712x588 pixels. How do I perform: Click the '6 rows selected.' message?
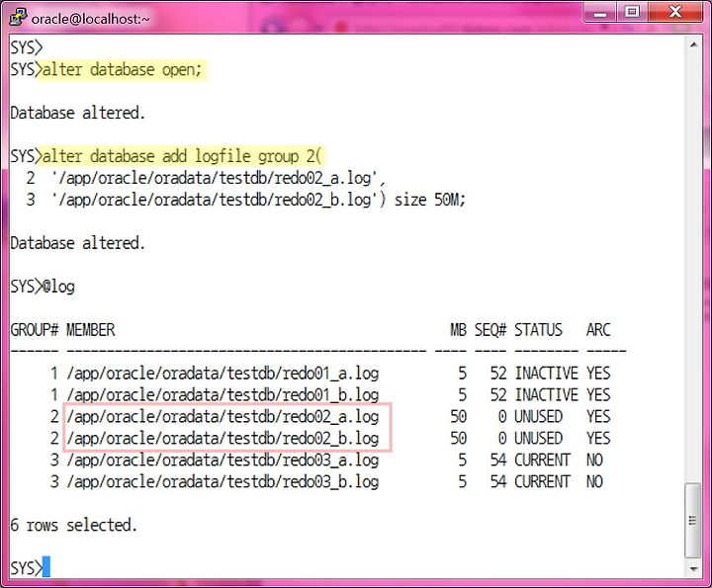tap(73, 526)
